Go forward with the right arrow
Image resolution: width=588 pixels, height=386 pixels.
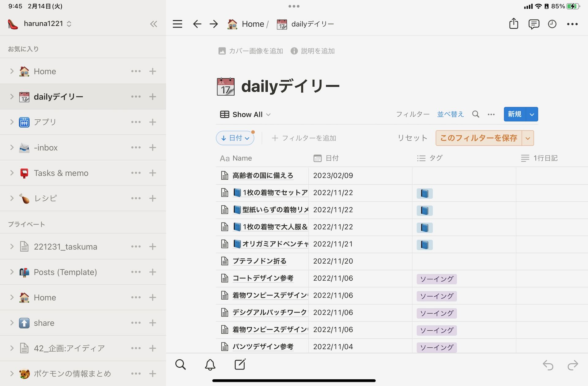214,24
